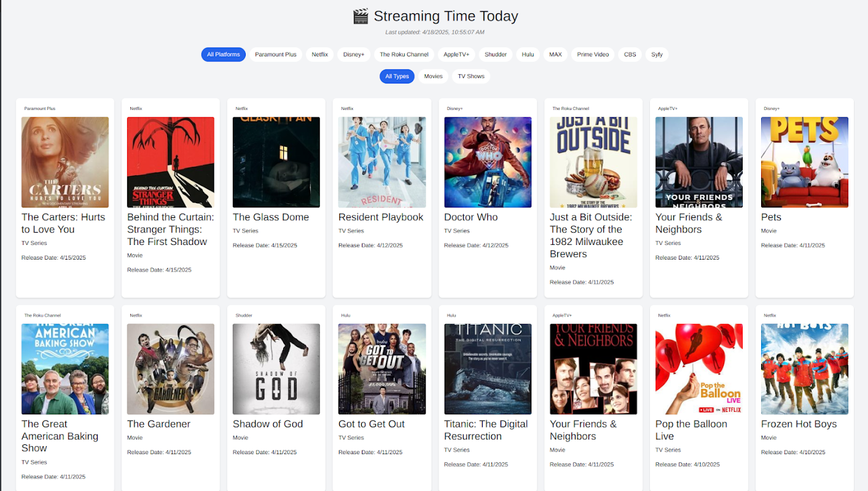Click the 'Last updated: 4/18/2025' timestamp
The height and width of the screenshot is (491, 868).
pyautogui.click(x=435, y=33)
